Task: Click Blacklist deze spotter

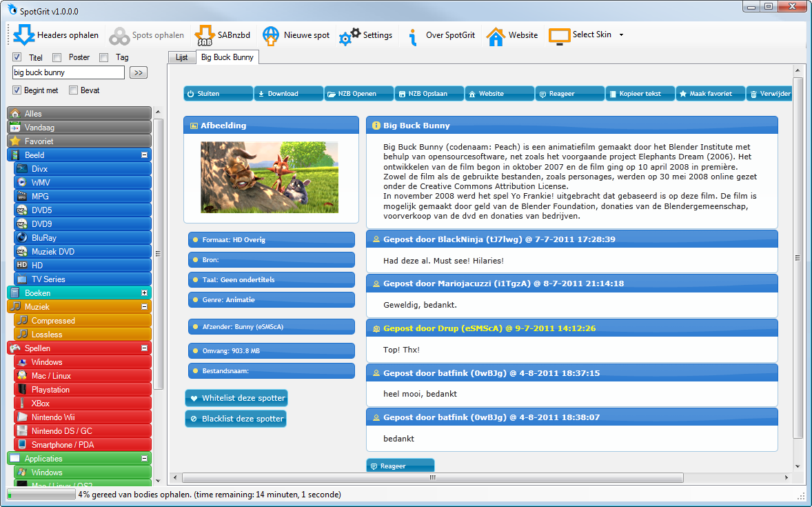Action: [x=236, y=419]
